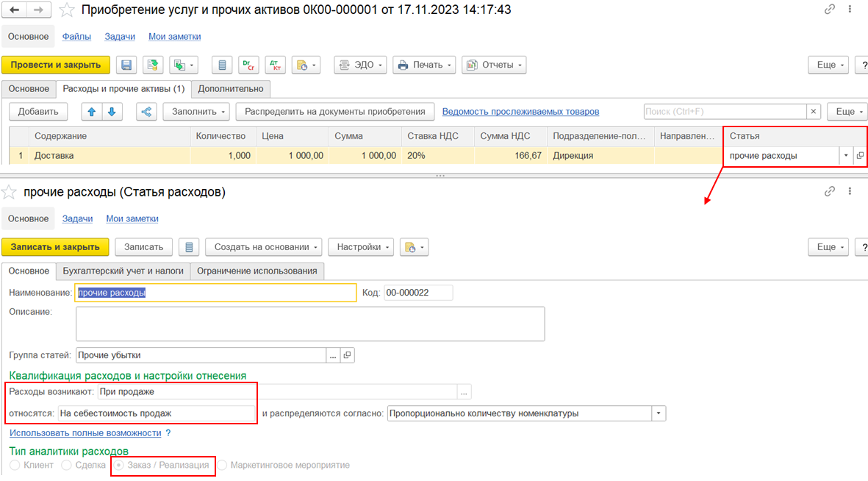Expand the Статья field dropdown arrow
Screen dimensions: 868x481
846,156
